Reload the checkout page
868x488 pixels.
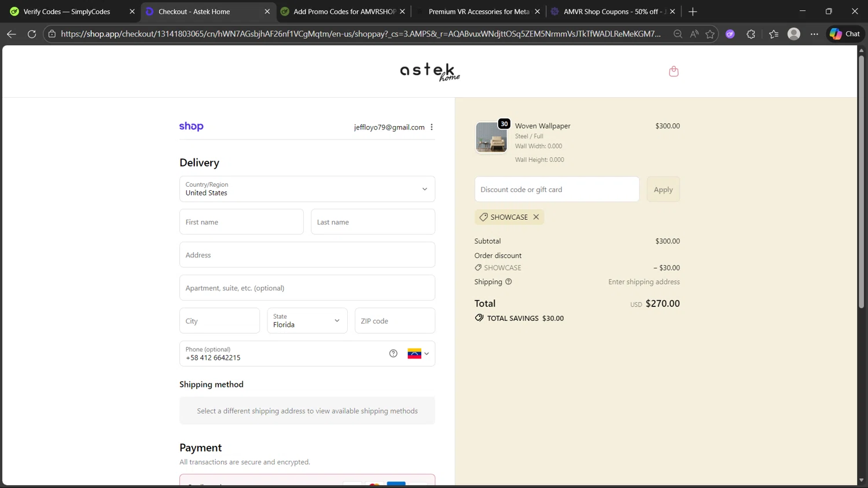tap(32, 34)
